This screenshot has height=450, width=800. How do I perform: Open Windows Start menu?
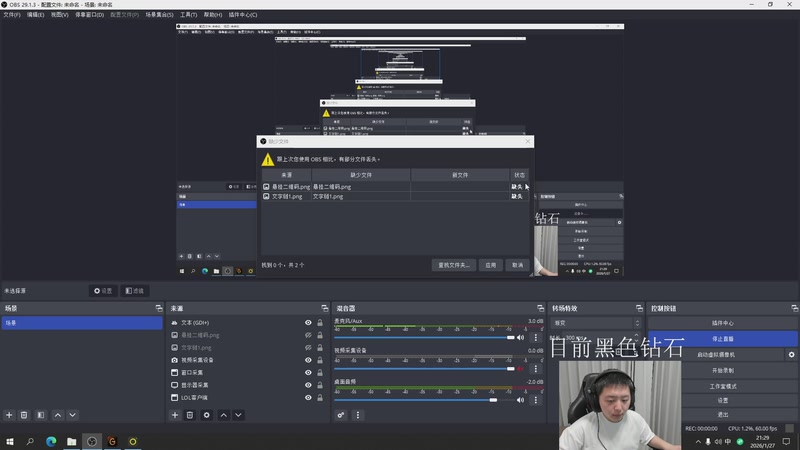(x=10, y=441)
